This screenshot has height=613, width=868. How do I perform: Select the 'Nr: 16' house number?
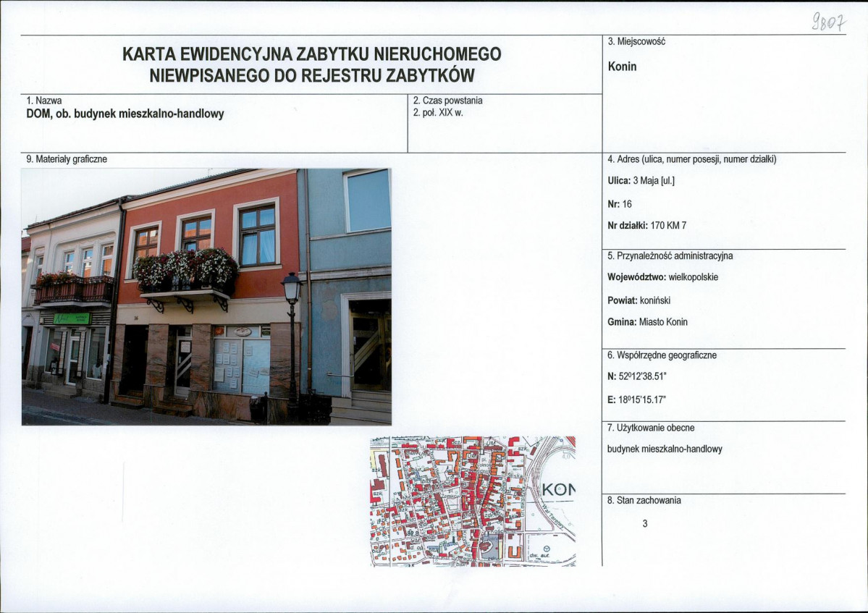tap(620, 204)
